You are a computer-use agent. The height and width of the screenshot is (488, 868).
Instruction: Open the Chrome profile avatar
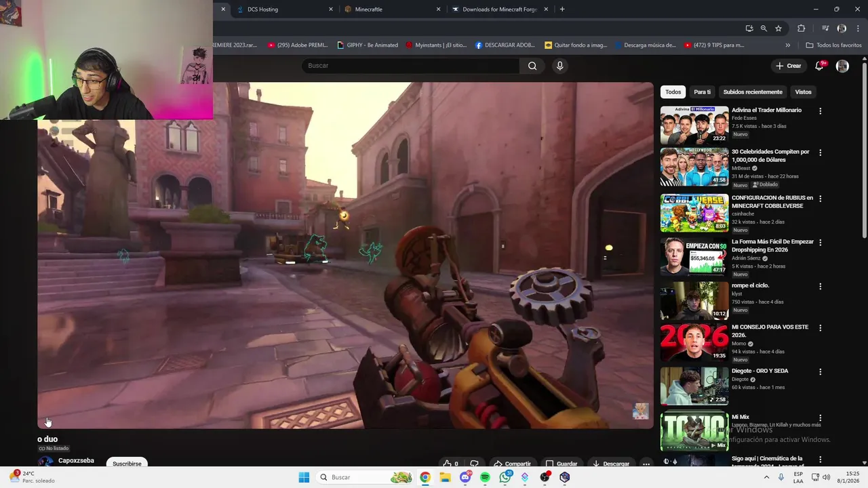tap(842, 28)
